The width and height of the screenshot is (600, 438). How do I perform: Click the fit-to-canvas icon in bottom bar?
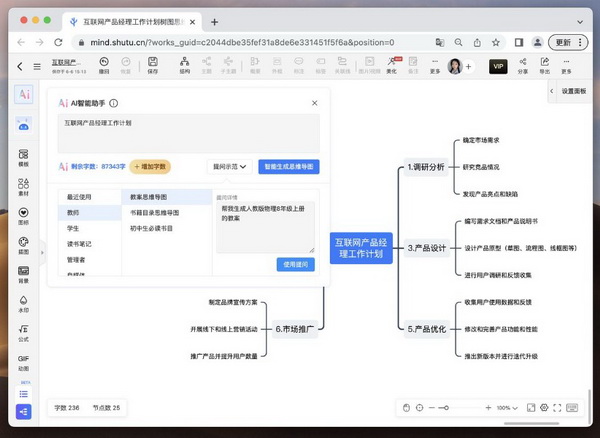531,408
